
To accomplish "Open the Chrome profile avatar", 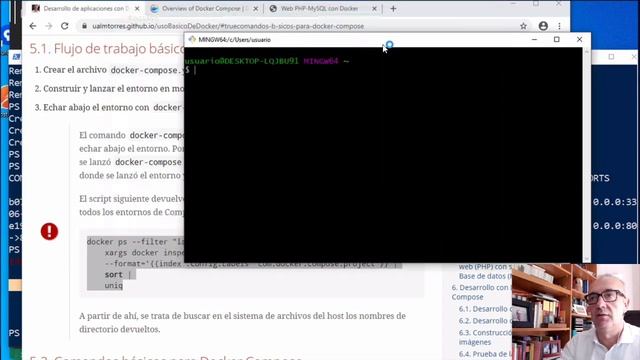I will [543, 26].
